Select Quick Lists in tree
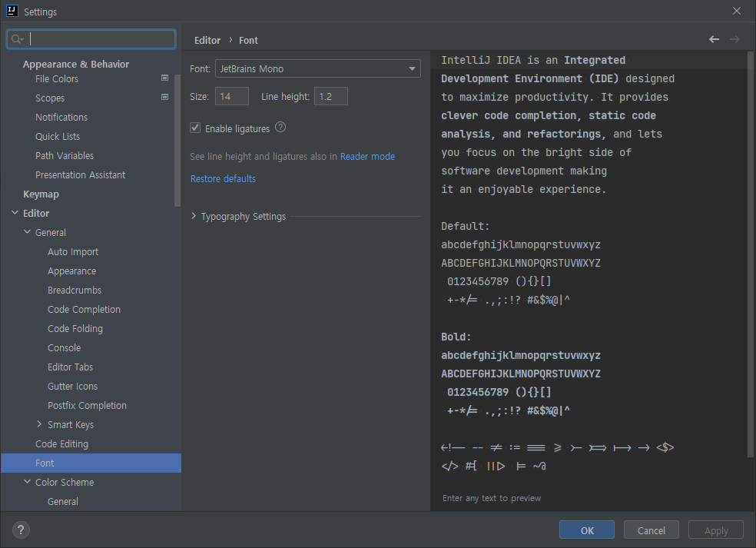This screenshot has width=756, height=548. click(x=58, y=137)
